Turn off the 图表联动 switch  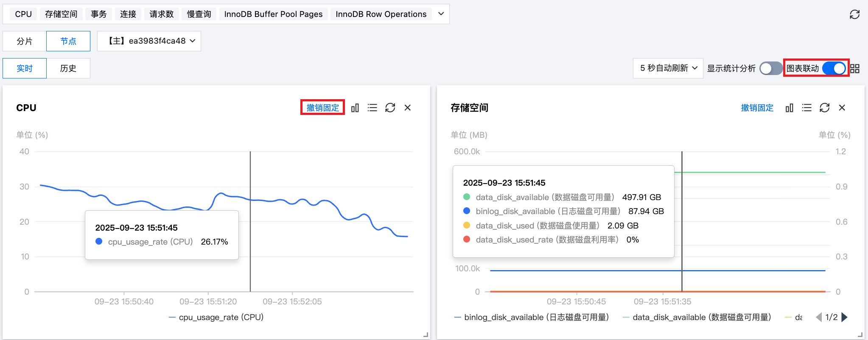(834, 68)
